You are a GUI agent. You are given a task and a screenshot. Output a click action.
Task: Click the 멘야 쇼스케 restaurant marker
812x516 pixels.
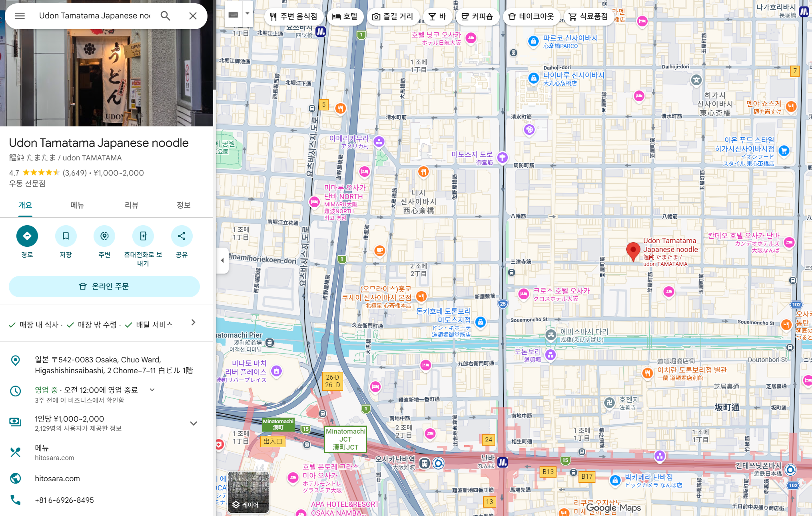(791, 106)
